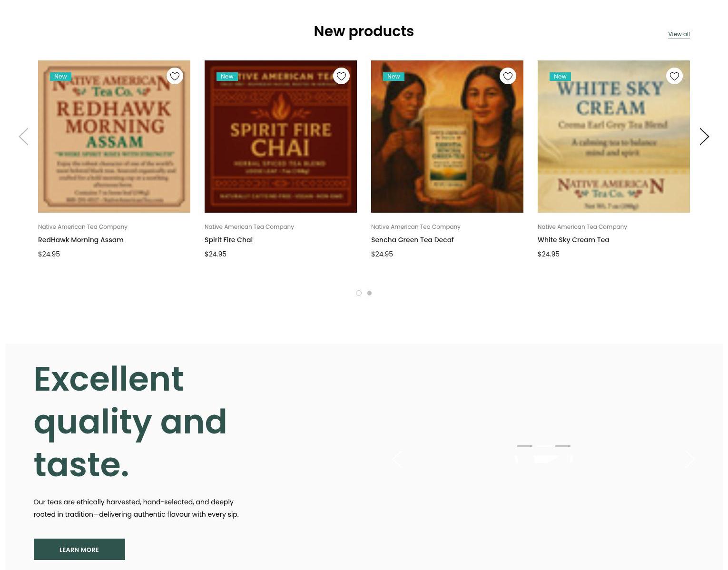Click the Spirit Fire Chai title link
The width and height of the screenshot is (728, 570).
pyautogui.click(x=228, y=240)
